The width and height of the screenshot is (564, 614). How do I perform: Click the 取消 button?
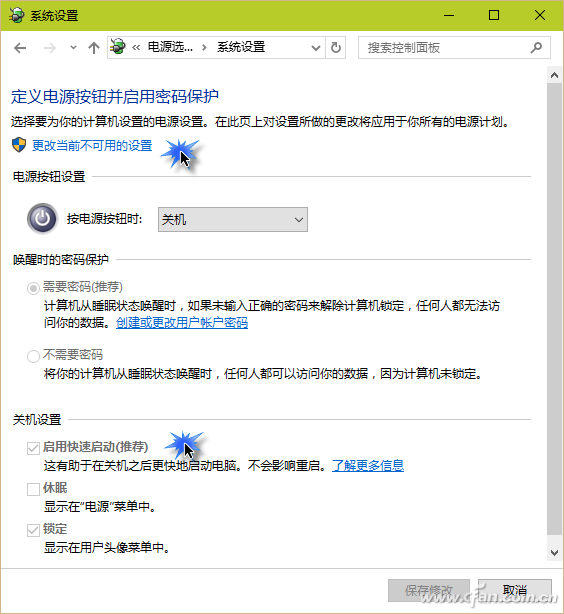[515, 591]
